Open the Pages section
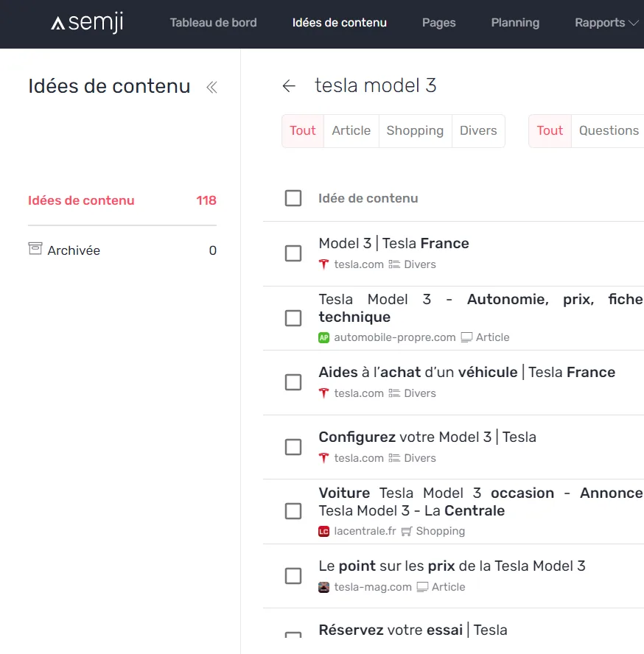 pos(438,23)
